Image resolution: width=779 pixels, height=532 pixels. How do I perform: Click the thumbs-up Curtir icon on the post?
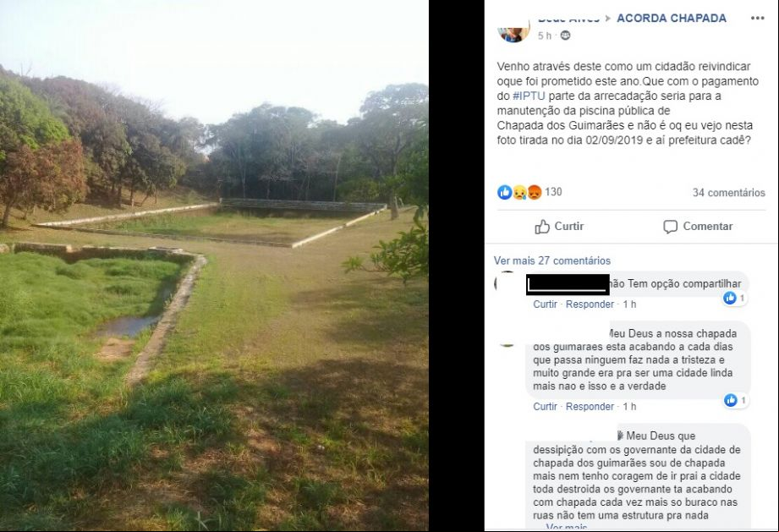point(542,227)
